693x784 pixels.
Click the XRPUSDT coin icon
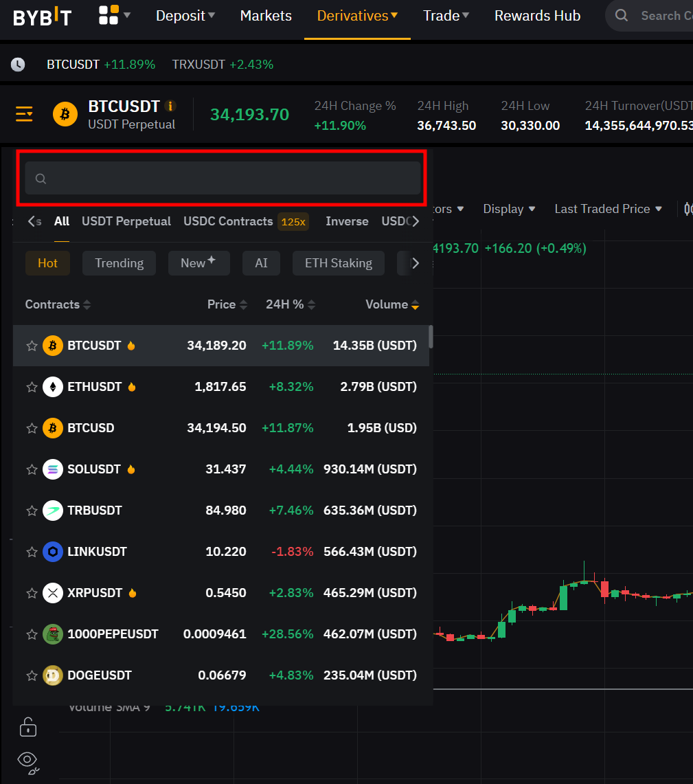point(53,593)
